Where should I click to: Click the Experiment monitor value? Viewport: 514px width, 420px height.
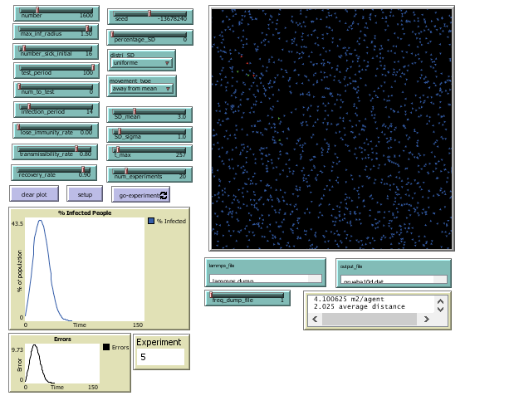coord(161,357)
